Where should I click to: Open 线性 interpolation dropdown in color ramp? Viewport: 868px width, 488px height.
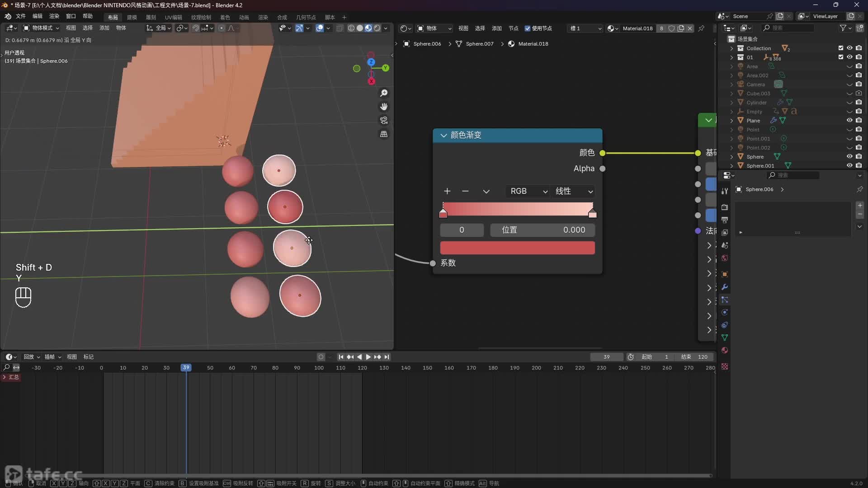[573, 191]
